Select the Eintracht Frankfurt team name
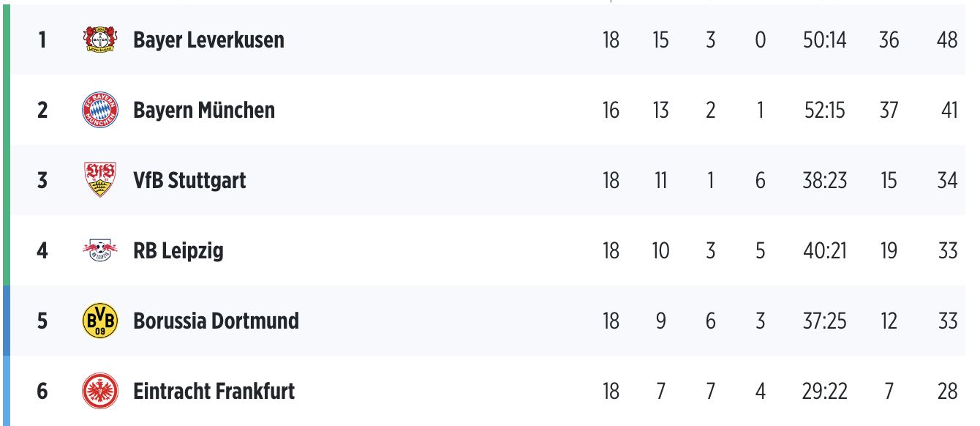This screenshot has width=980, height=426. [x=214, y=391]
